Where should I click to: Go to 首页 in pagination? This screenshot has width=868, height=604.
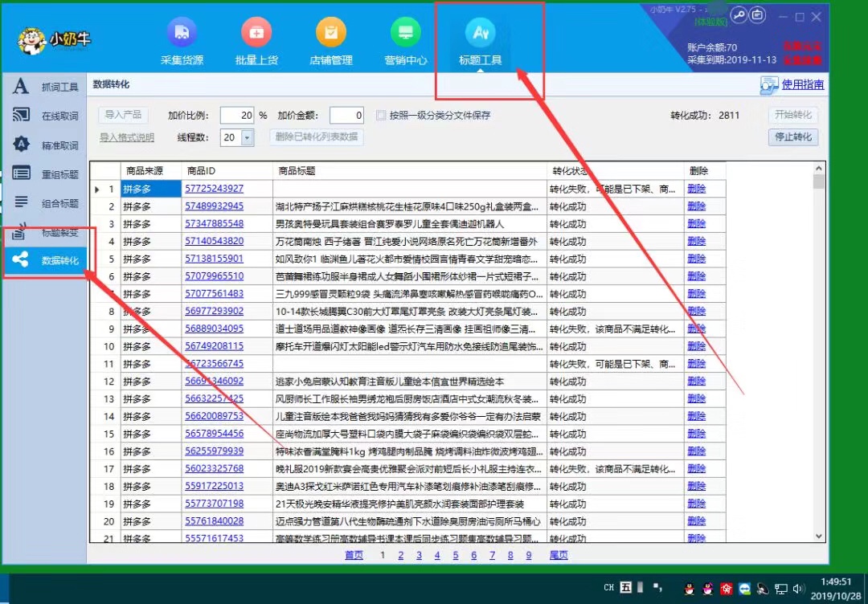point(354,555)
